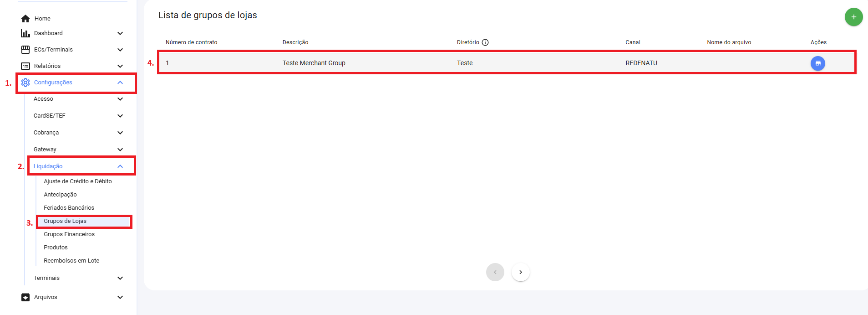Open Feriados Bancários menu item
868x315 pixels.
point(69,208)
